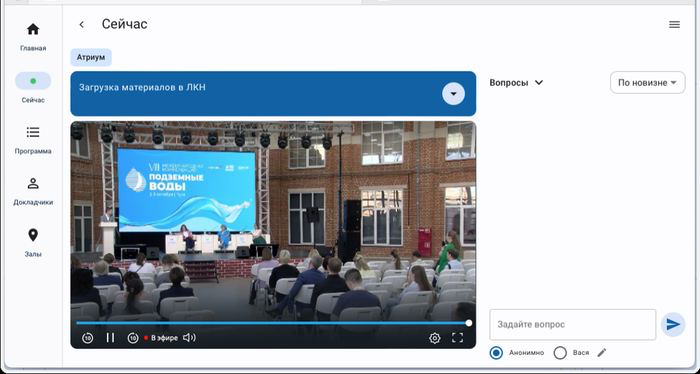700x374 pixels.
Task: Open the Программа list icon
Action: 33,132
